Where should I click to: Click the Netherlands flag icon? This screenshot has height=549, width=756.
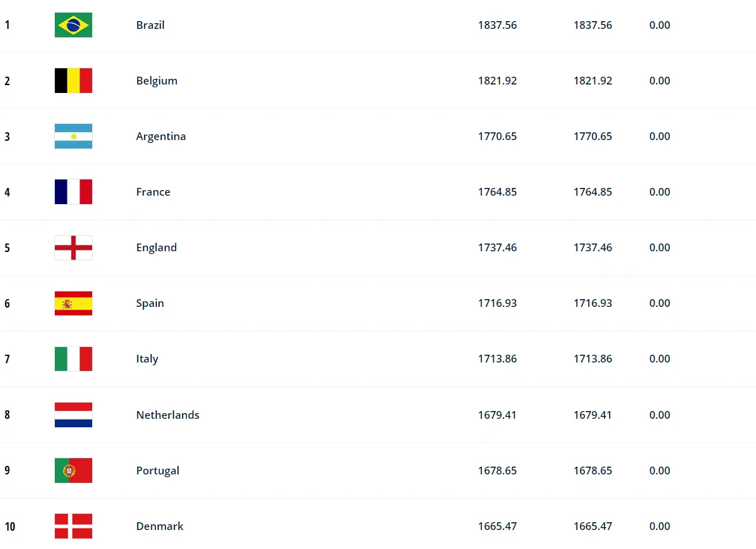[x=73, y=415]
